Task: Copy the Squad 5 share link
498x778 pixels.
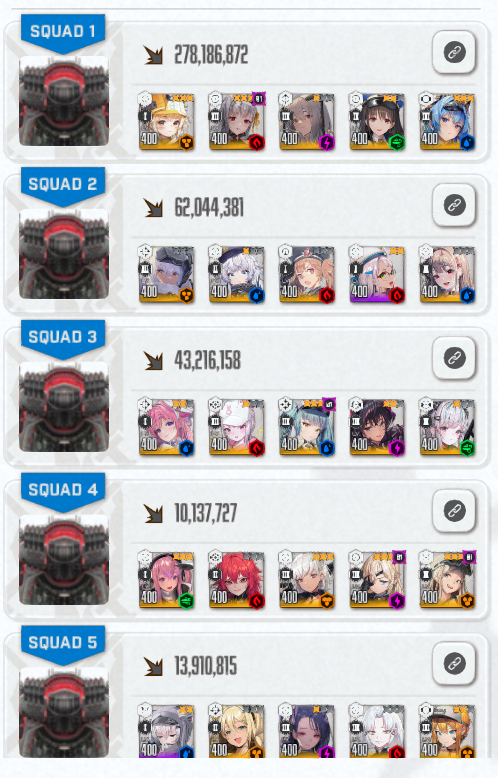Action: [x=454, y=663]
